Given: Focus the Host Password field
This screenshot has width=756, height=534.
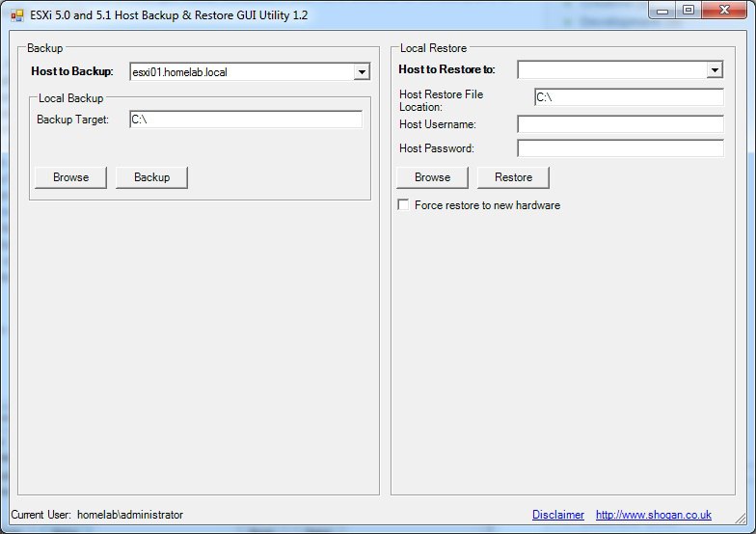Looking at the screenshot, I should pyautogui.click(x=621, y=148).
